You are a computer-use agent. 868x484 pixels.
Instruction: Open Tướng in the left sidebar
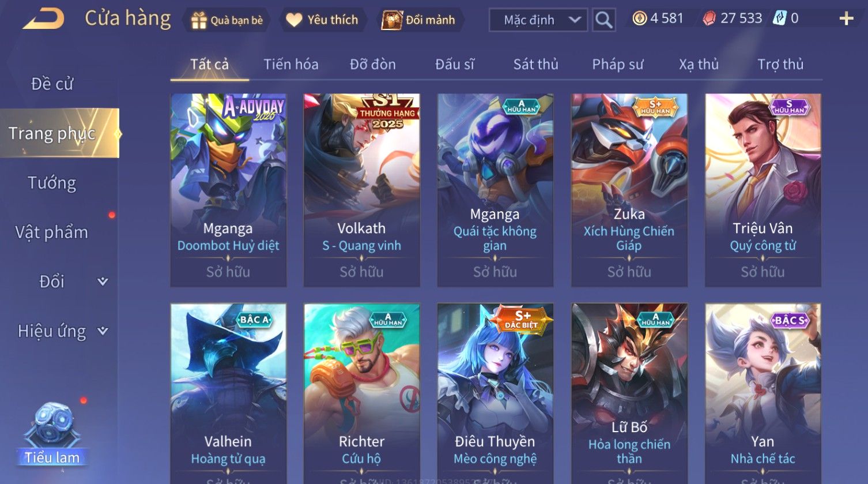pyautogui.click(x=52, y=183)
